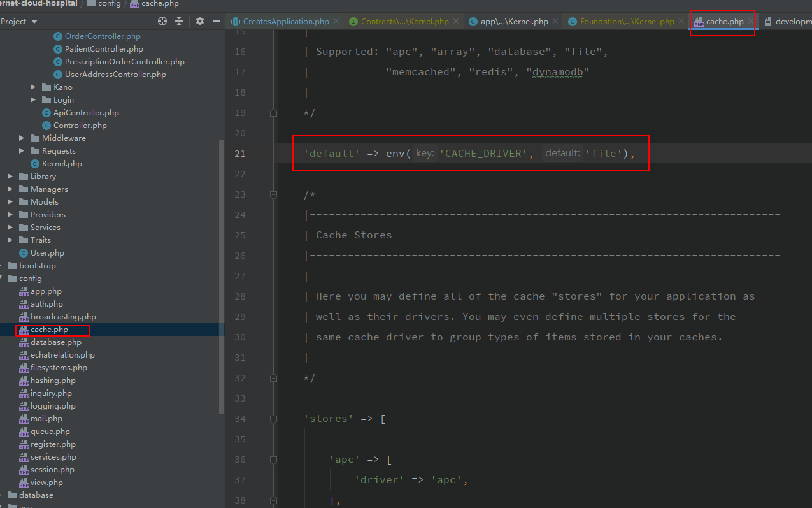Click the config breadcrumb in navigation bar
The image size is (812, 508).
tap(109, 4)
